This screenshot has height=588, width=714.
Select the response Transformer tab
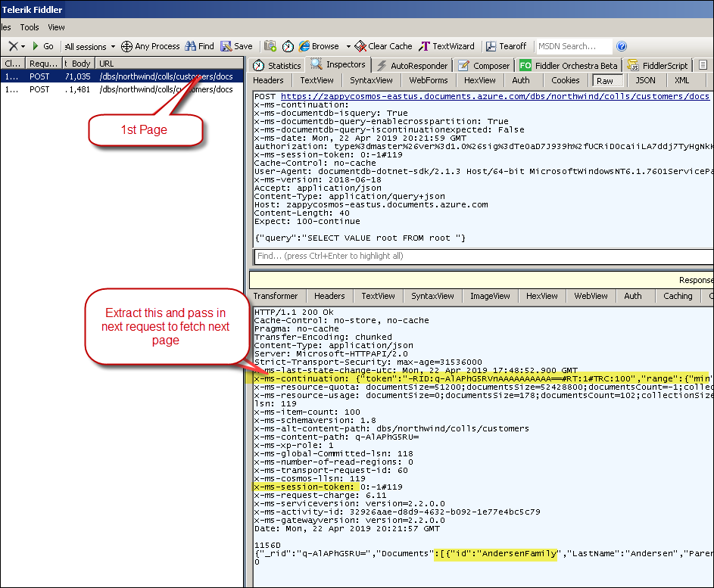[276, 297]
